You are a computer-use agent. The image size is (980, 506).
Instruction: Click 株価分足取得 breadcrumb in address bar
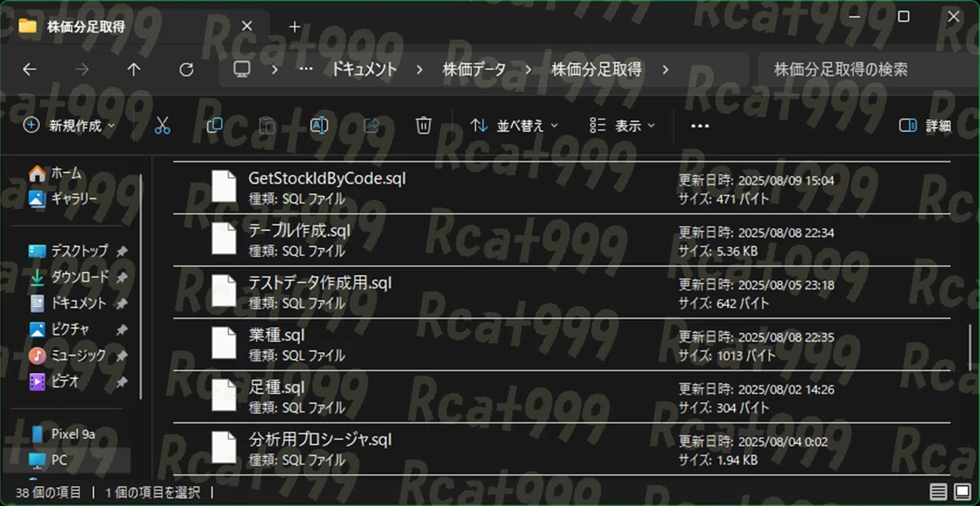click(x=597, y=70)
